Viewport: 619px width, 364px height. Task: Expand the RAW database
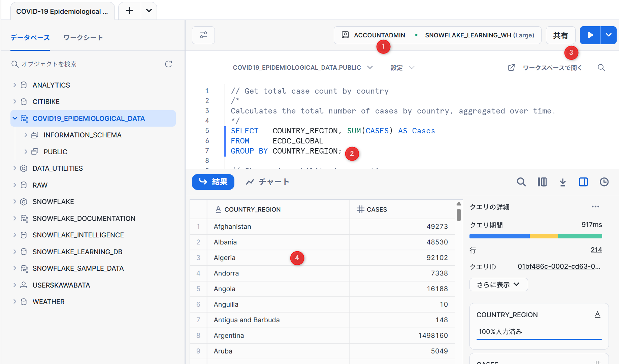[14, 185]
